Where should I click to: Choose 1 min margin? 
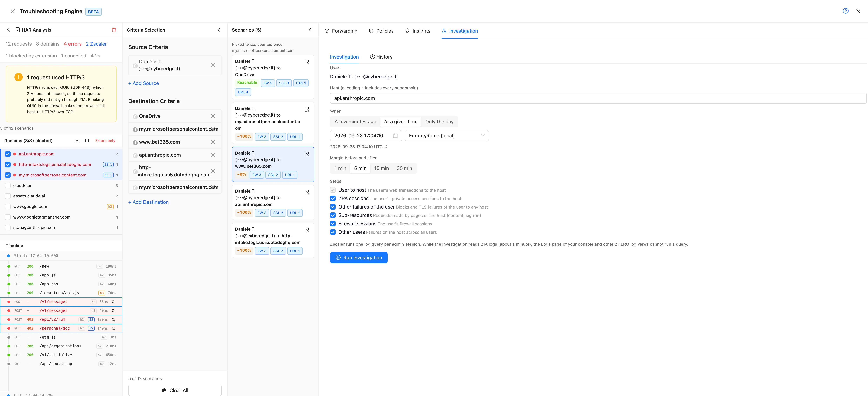tap(340, 168)
